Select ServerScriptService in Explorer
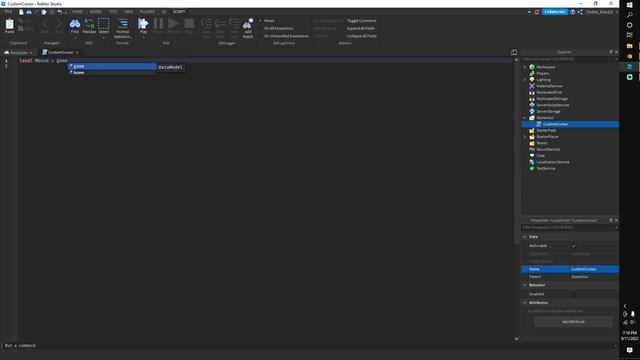Viewport: 640px width, 360px height. [552, 105]
